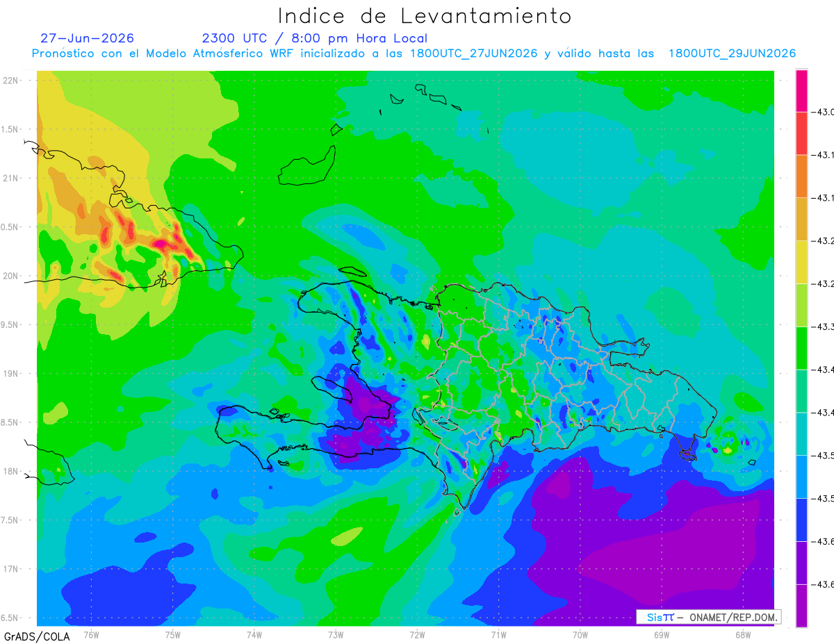Click the '76W' longitude label

[x=91, y=634]
